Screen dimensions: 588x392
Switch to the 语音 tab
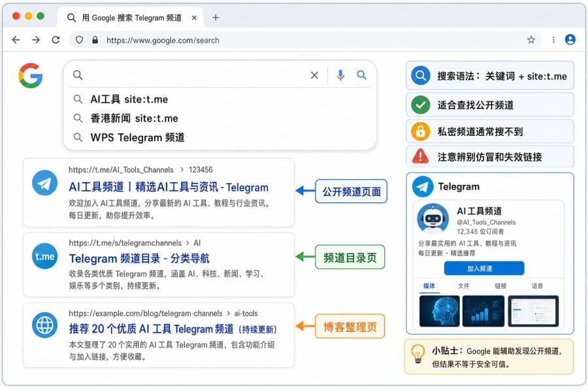tap(538, 286)
